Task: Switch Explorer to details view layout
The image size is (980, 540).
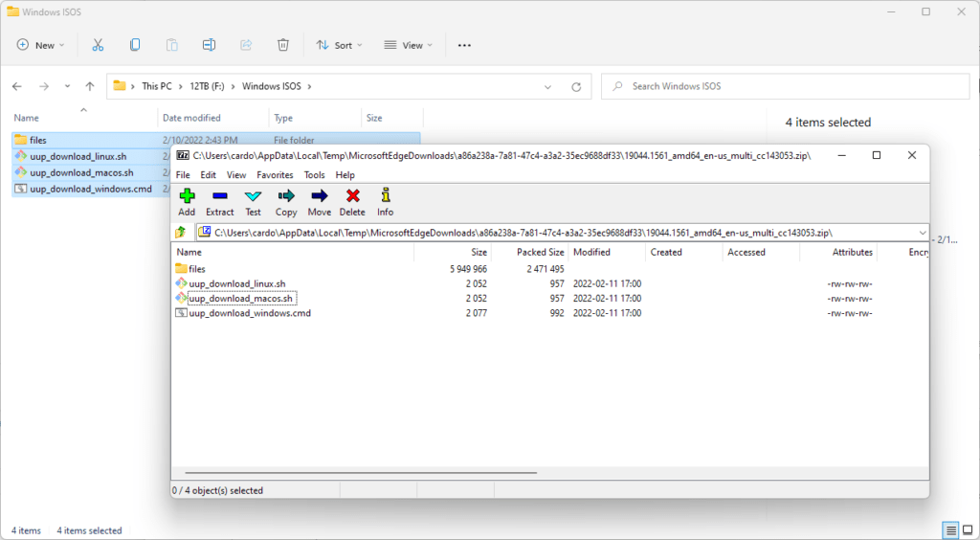Action: click(950, 530)
